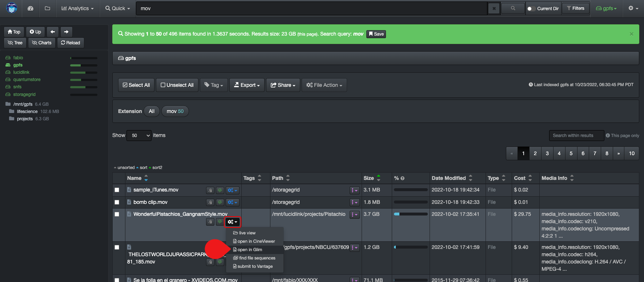644x282 pixels.
Task: Select the bomb clip.mov row checkbox
Action: tap(117, 202)
